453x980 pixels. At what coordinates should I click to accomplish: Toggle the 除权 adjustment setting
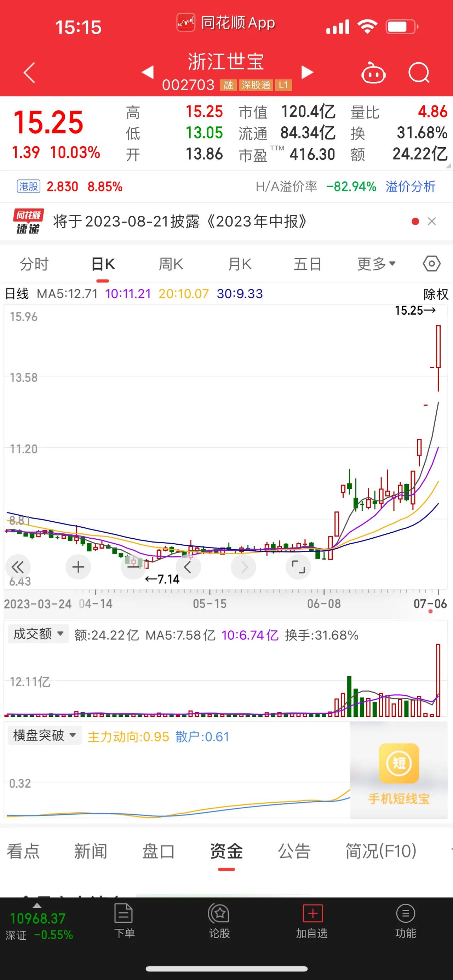coord(436,294)
